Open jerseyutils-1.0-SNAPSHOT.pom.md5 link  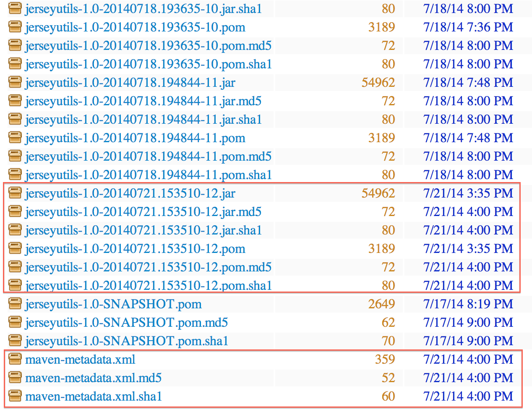(126, 323)
